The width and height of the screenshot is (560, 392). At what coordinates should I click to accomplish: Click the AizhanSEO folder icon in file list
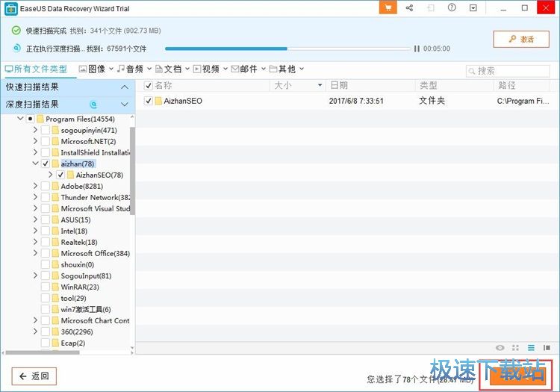(158, 101)
